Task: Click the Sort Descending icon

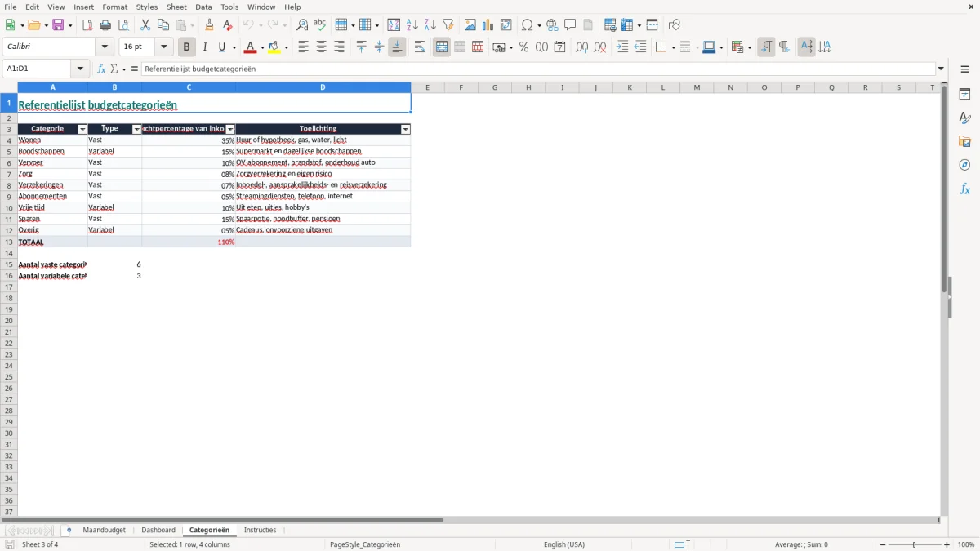Action: (x=430, y=25)
